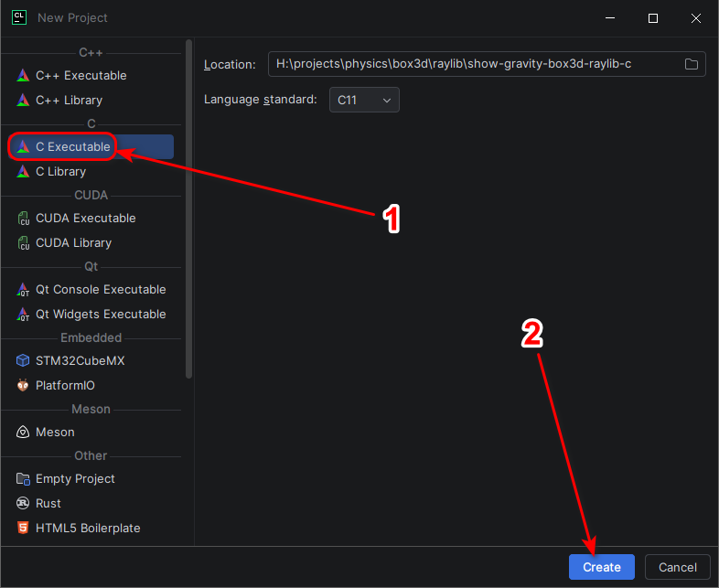Select the C Executable list item
Viewport: 719px width, 588px height.
91,146
